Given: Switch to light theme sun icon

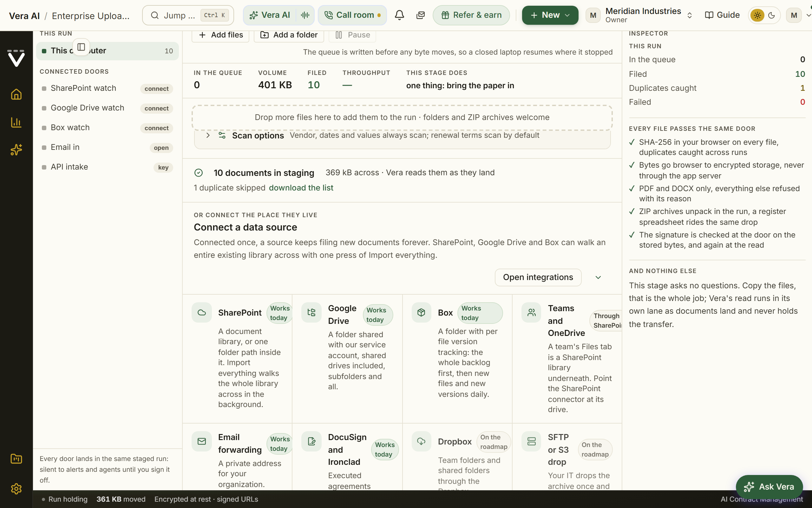Looking at the screenshot, I should (757, 15).
